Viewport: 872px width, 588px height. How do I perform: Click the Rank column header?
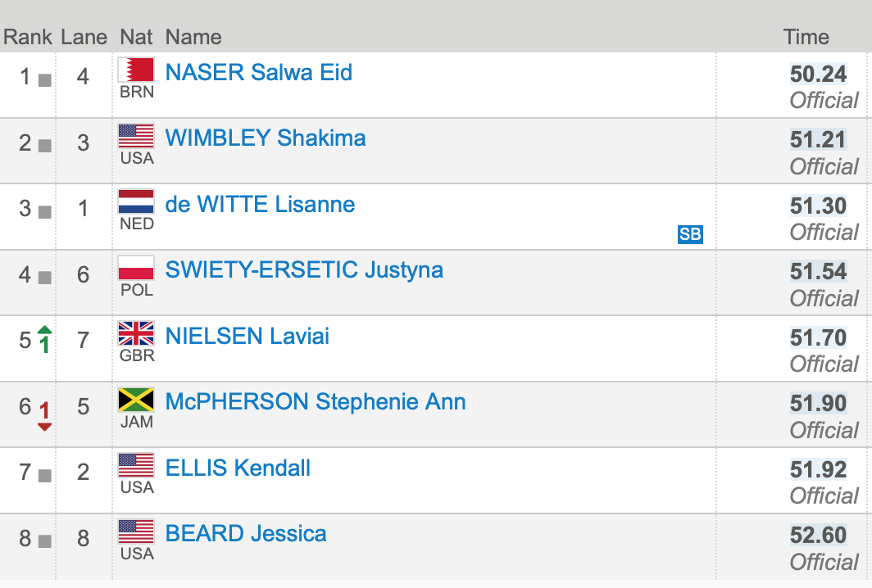pyautogui.click(x=27, y=37)
